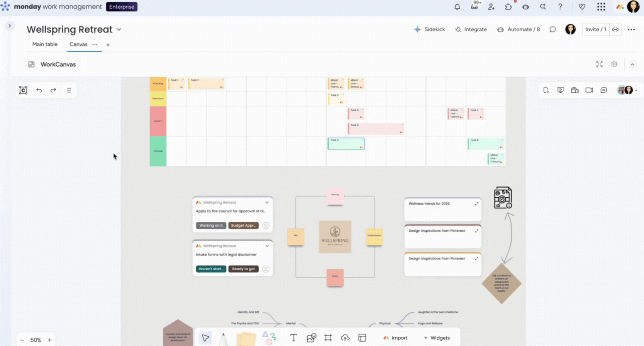
Task: Click the Import button
Action: (395, 338)
